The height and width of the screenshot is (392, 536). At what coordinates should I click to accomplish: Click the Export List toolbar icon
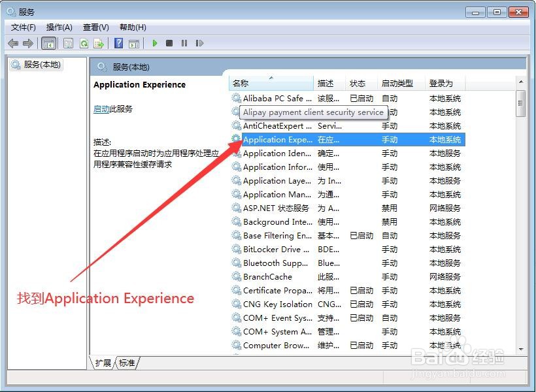(99, 43)
